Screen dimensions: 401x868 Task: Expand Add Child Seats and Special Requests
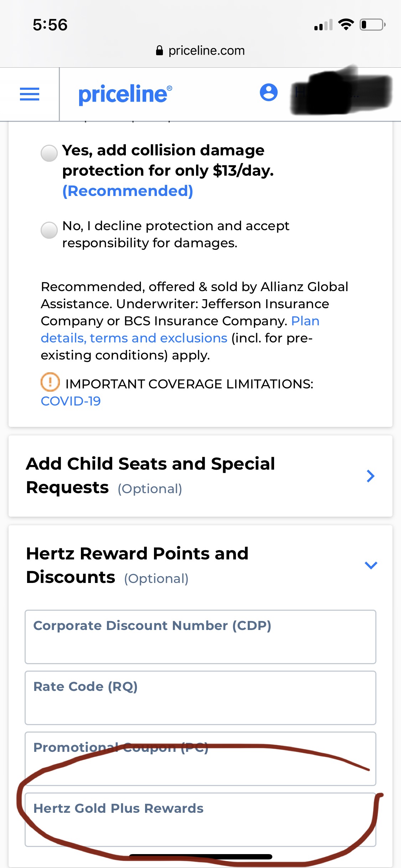pos(370,476)
